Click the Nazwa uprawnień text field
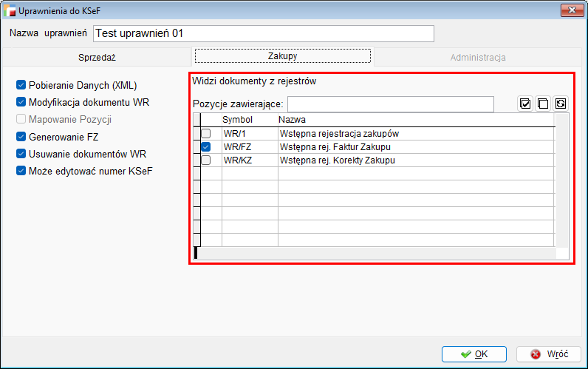Viewport: 588px width, 369px height. tap(263, 34)
